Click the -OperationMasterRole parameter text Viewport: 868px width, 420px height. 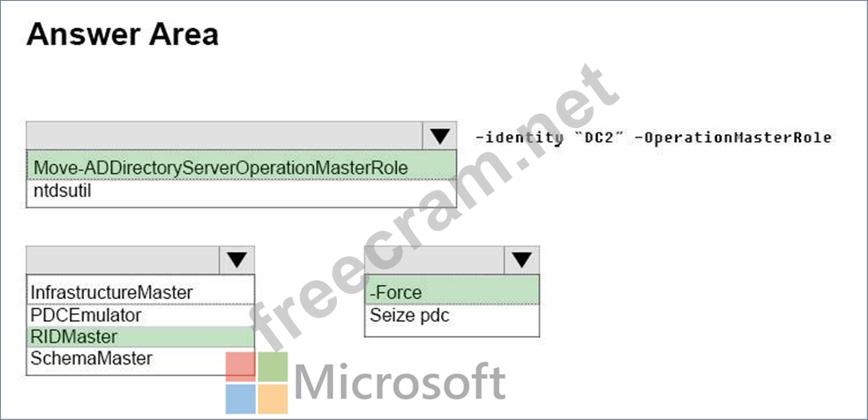733,138
